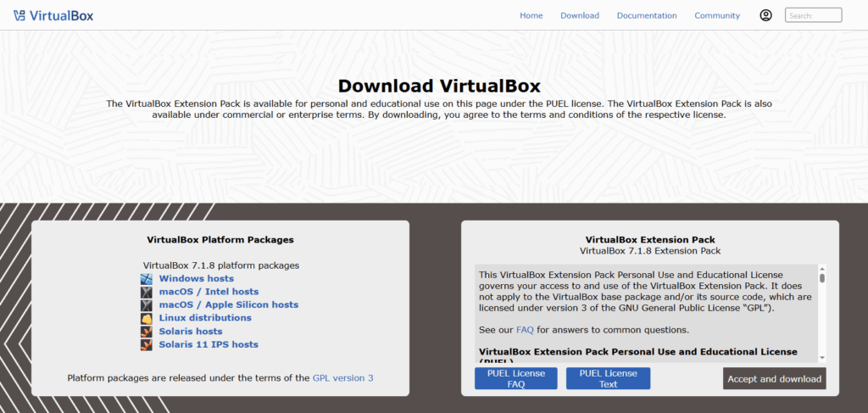
Task: Click VirtualBox 7.1.8 Extension Pack subtitle
Action: pyautogui.click(x=650, y=251)
